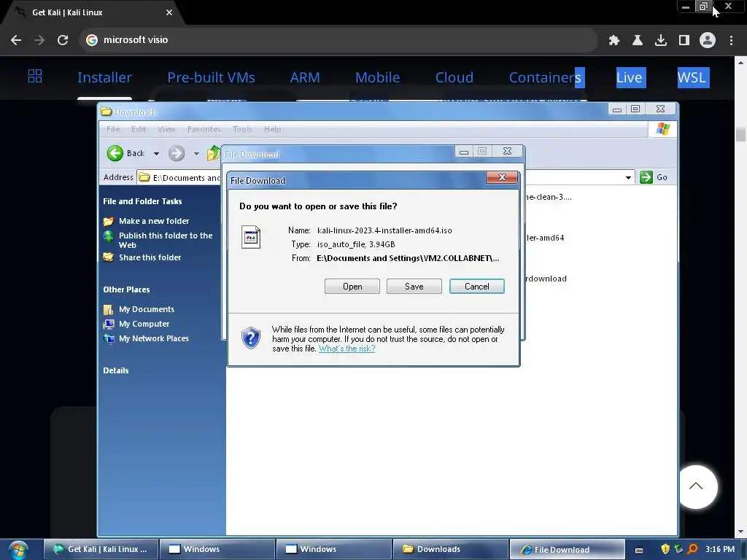This screenshot has height=560, width=747.
Task: Click Open in File Download dialog
Action: pos(352,286)
